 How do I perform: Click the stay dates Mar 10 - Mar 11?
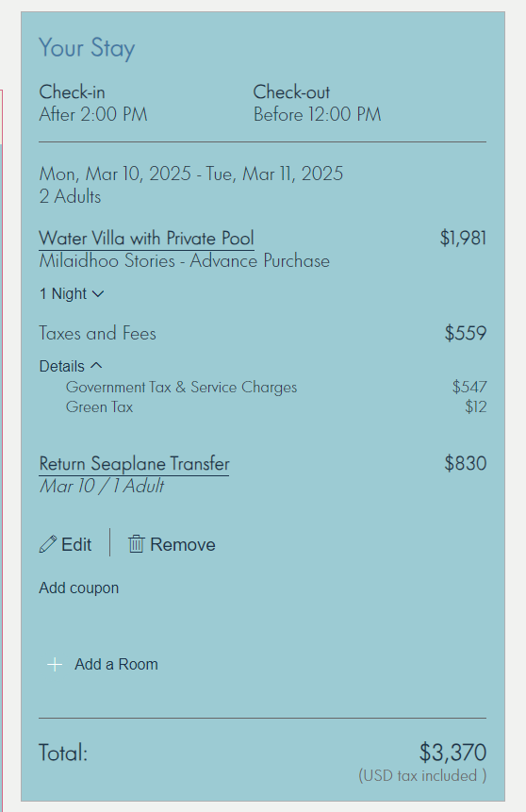(x=191, y=174)
